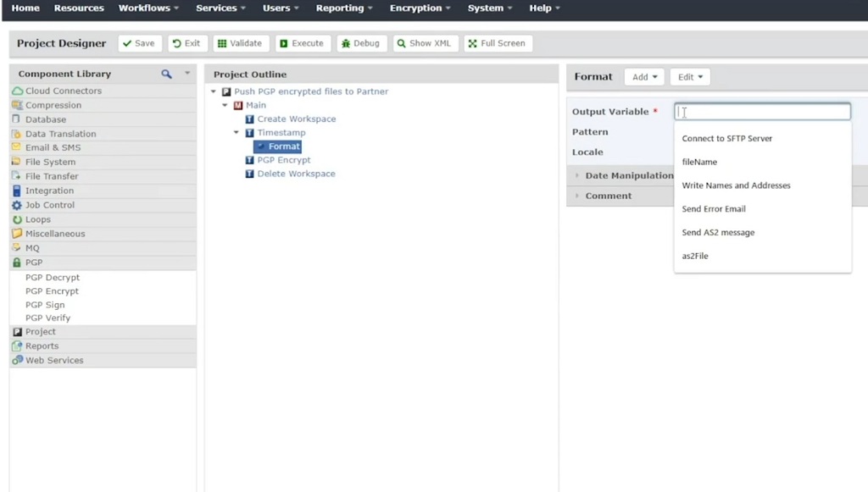Pick Write Names and Addresses suggestion
The height and width of the screenshot is (492, 868).
[762, 185]
